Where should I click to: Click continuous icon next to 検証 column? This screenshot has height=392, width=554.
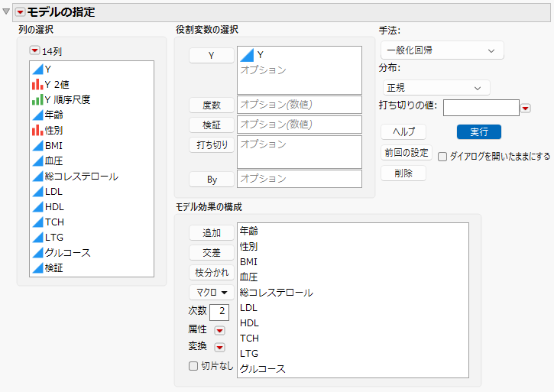click(37, 268)
